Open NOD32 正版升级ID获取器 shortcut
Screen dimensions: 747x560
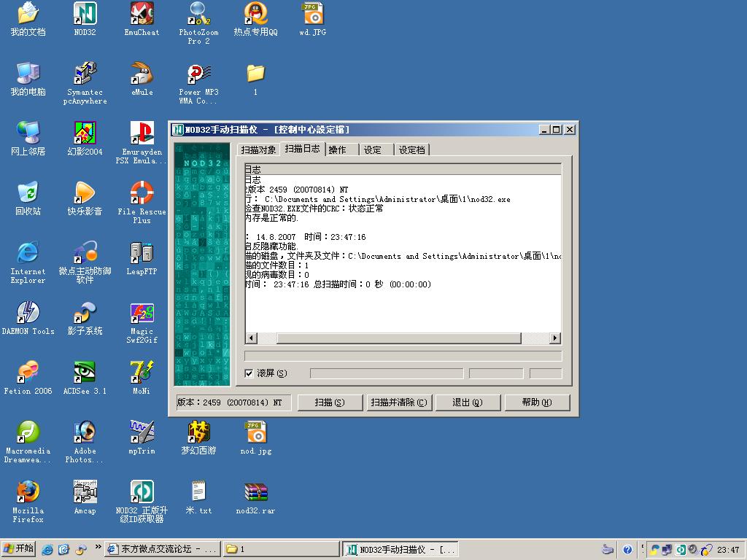pos(142,502)
